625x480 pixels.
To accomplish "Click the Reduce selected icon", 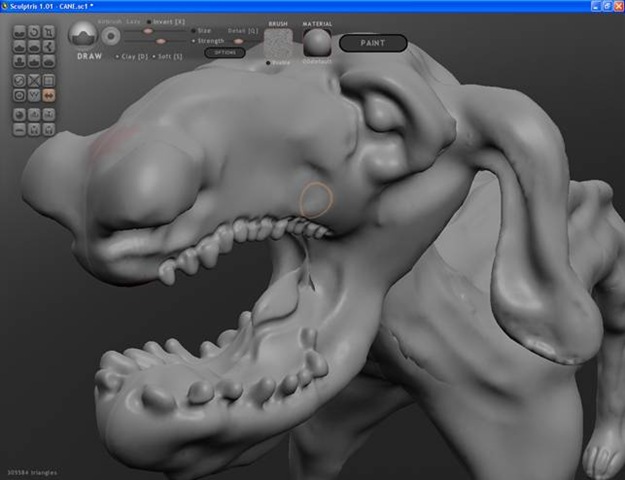I will coord(34,81).
